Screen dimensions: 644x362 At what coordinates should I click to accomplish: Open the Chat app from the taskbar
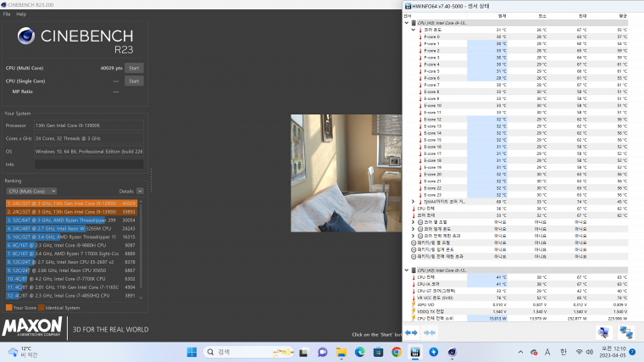click(x=323, y=352)
